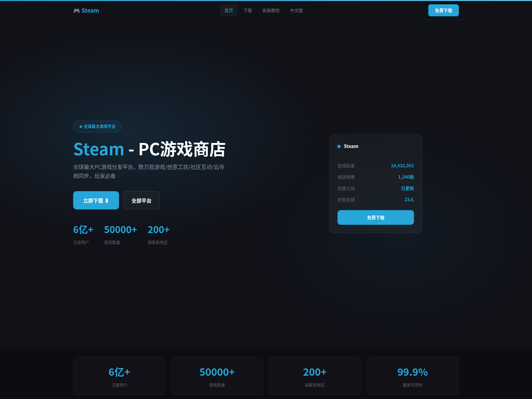
Task: Click the 创意工坊 label in the card
Action: [346, 189]
